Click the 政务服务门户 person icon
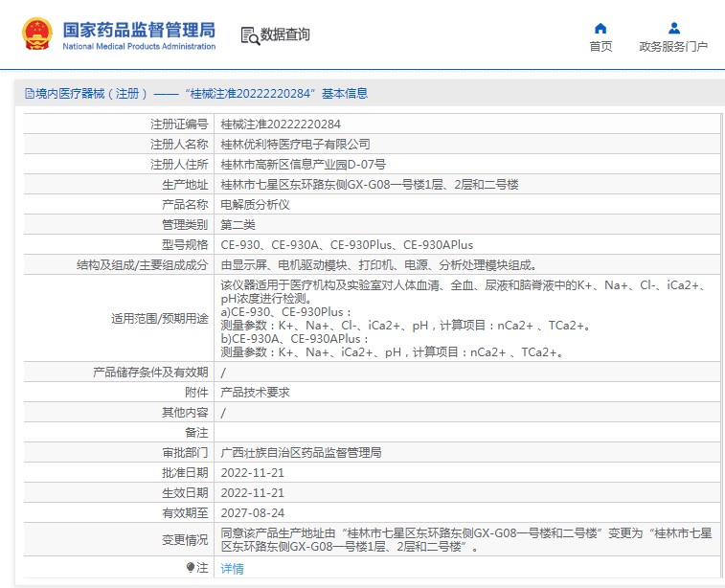This screenshot has height=588, width=725. [673, 28]
